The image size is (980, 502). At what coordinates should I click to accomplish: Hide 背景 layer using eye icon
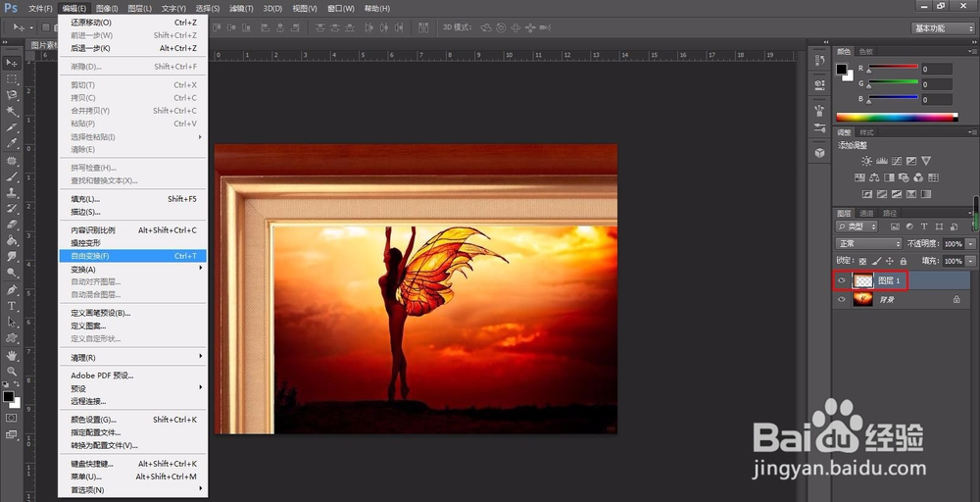pos(841,299)
